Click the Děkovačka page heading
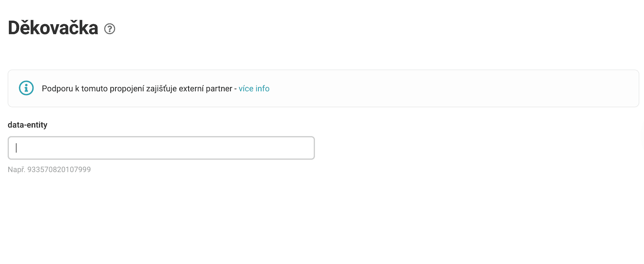The width and height of the screenshot is (644, 264). [53, 28]
